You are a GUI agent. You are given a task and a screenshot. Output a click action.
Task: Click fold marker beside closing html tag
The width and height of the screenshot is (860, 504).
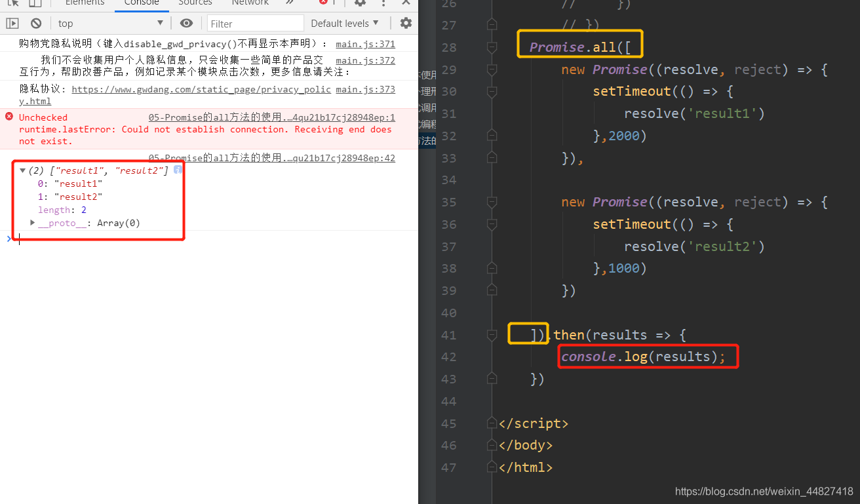pos(492,467)
